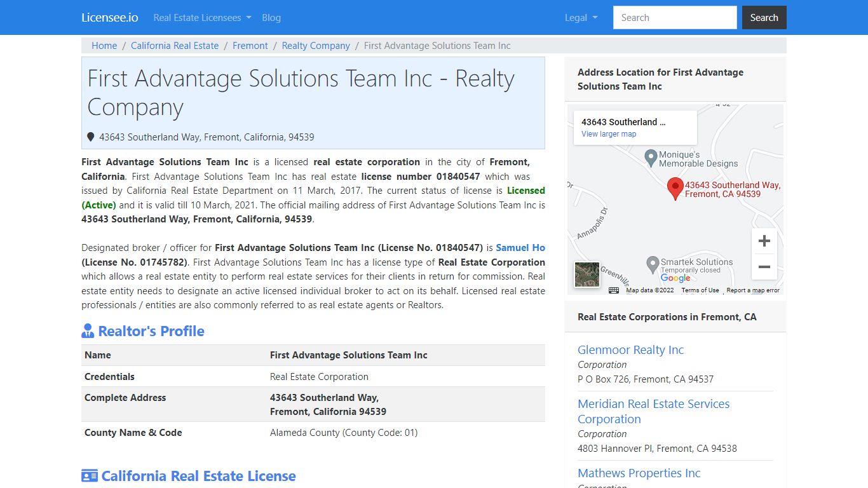Click '4803 Hannover Pl, Fremont, CA 94538' text

(x=657, y=448)
